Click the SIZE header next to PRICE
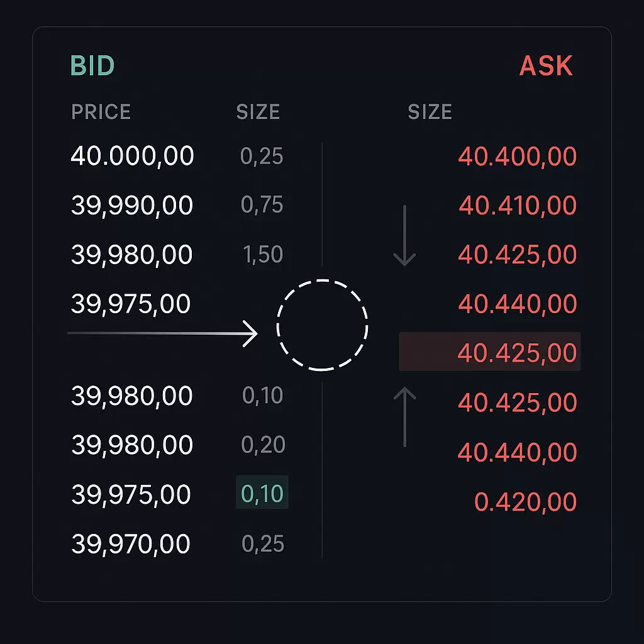The height and width of the screenshot is (644, 644). click(258, 112)
